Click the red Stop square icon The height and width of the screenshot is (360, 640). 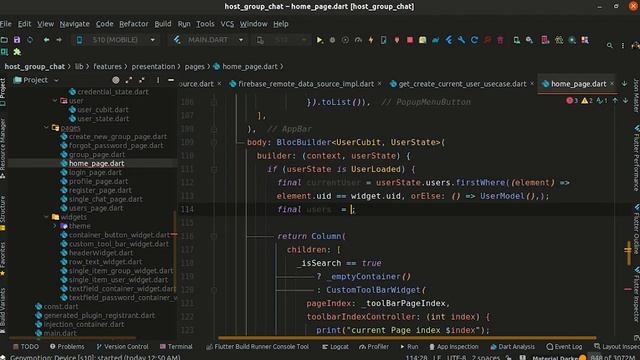[x=410, y=40]
